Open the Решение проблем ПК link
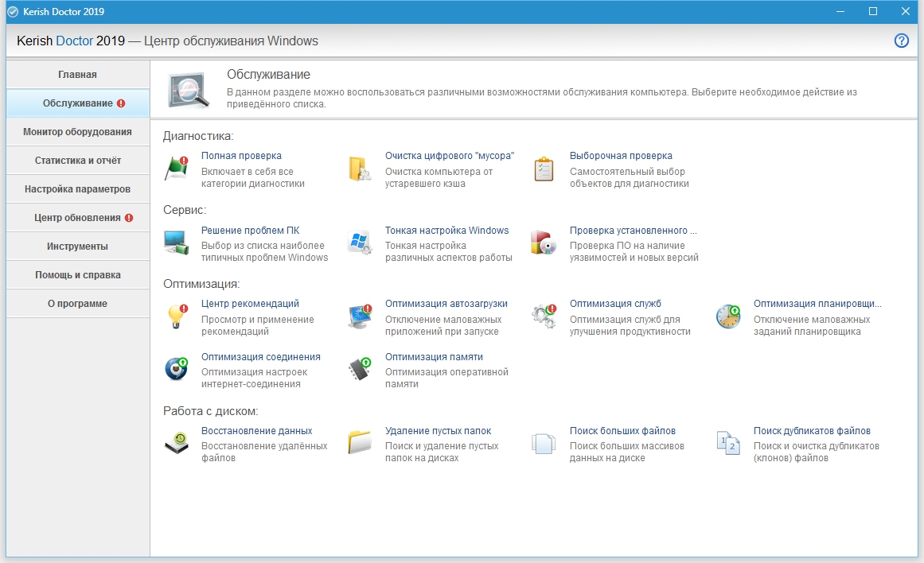This screenshot has width=924, height=563. coord(250,231)
